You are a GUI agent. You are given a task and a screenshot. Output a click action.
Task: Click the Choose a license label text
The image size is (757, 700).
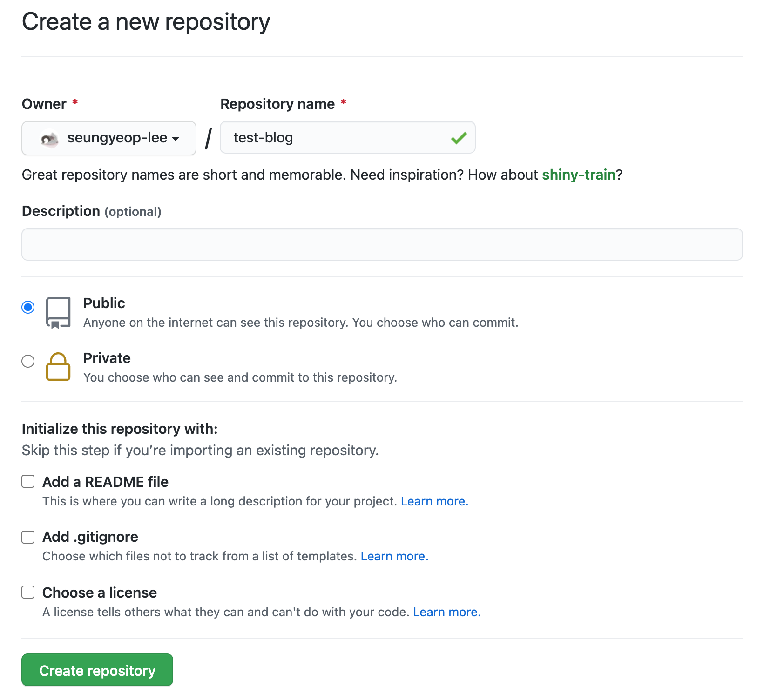click(x=100, y=593)
